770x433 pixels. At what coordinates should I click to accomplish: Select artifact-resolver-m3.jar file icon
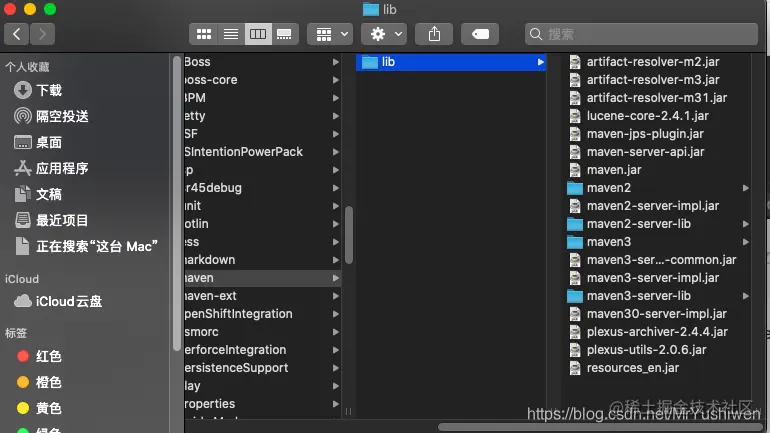pyautogui.click(x=575, y=80)
